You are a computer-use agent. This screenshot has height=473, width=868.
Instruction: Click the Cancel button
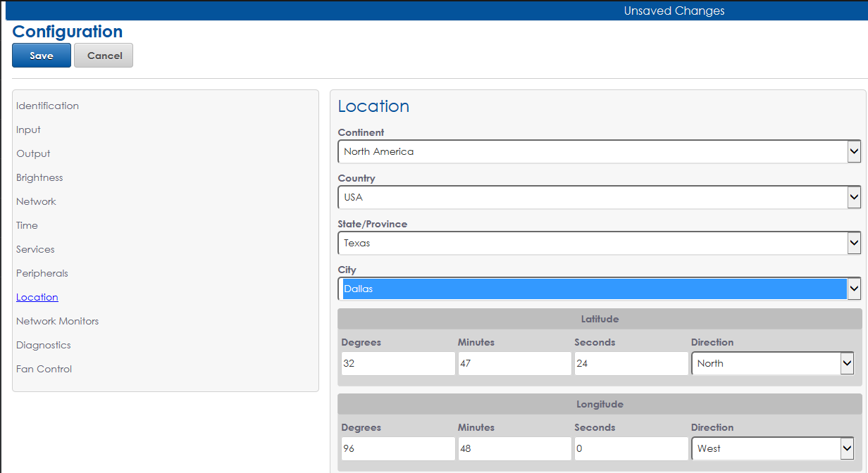tap(104, 56)
